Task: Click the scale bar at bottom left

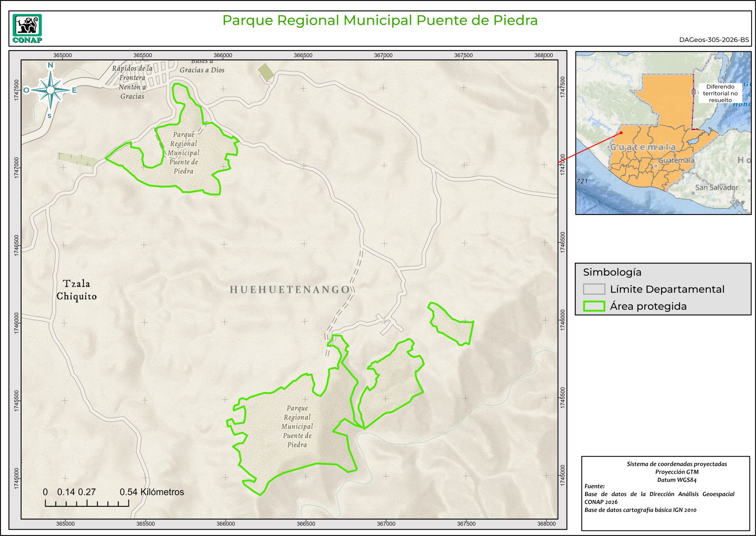Action: click(x=87, y=503)
